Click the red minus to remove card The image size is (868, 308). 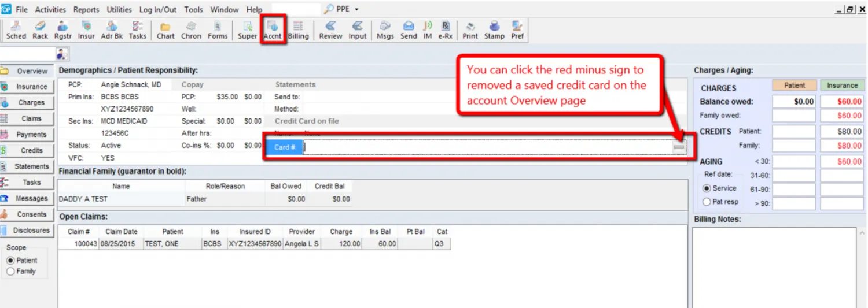(679, 147)
